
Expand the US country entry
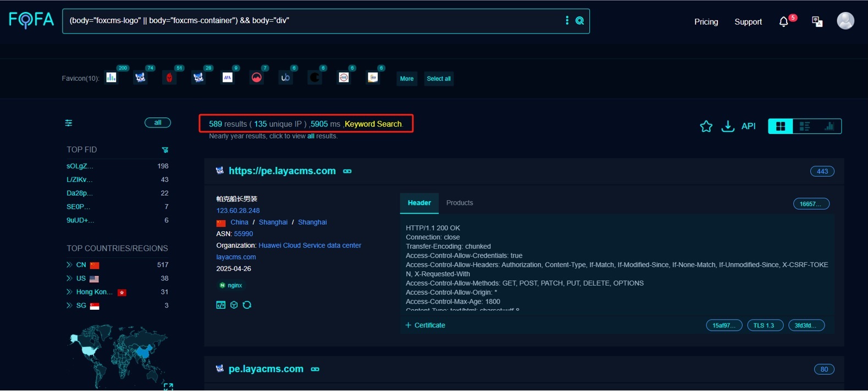click(69, 278)
